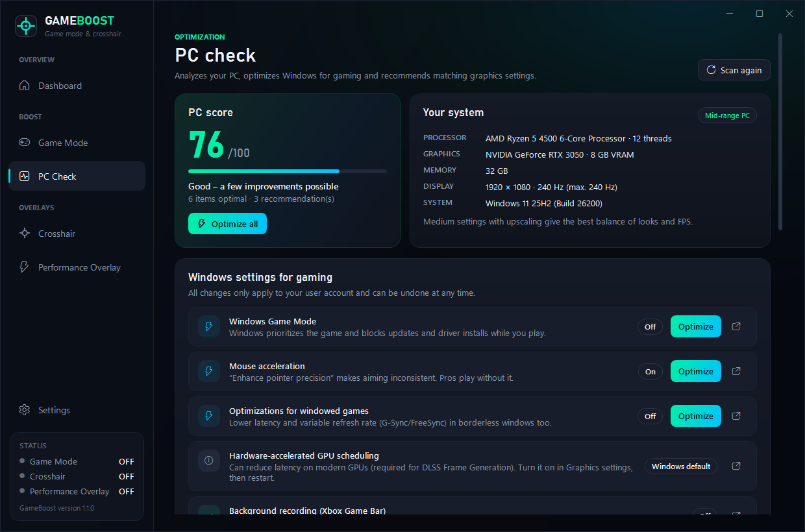Optimize Mouse acceleration setting
Screen dimensions: 805x532
(696, 371)
